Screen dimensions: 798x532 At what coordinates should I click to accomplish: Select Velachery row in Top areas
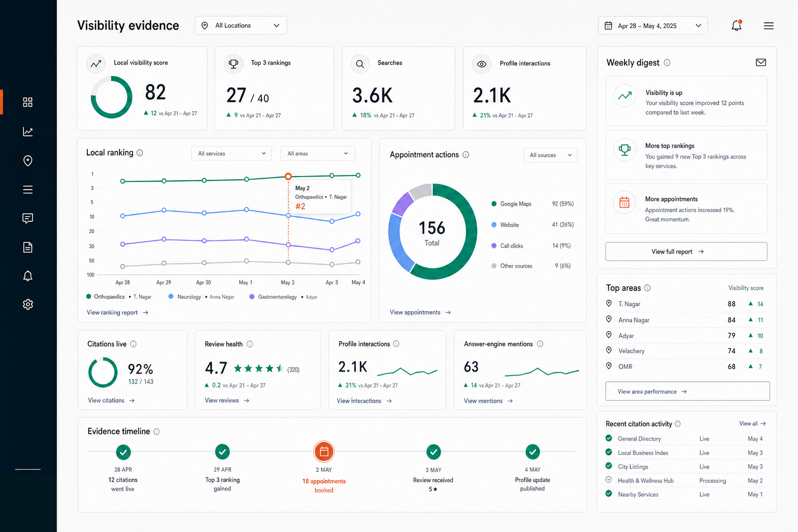[x=685, y=351]
